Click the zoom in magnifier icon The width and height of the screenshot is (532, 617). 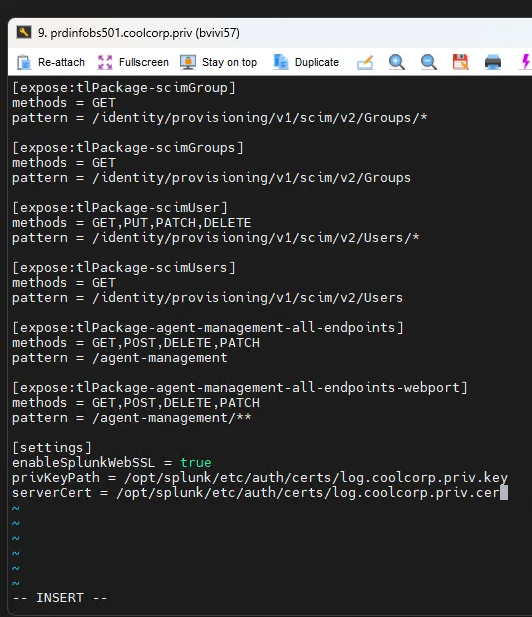point(397,62)
